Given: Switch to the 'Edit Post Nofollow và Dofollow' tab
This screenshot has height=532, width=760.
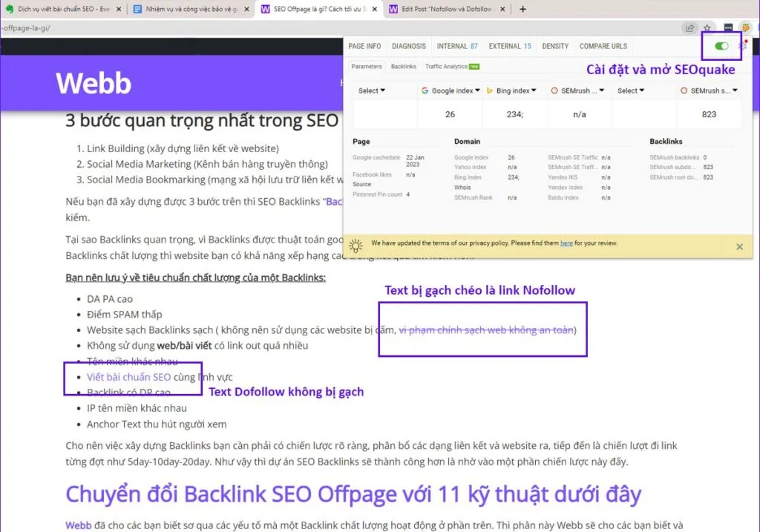Looking at the screenshot, I should 447,9.
